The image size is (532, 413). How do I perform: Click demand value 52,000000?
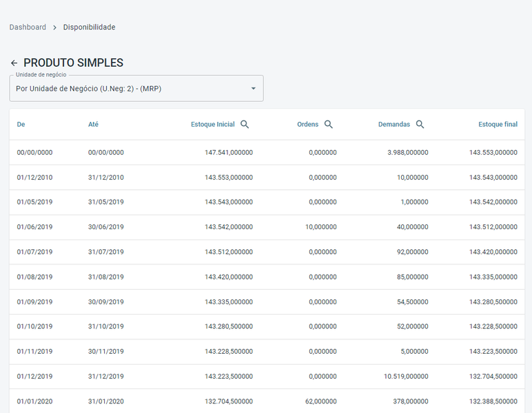(413, 326)
